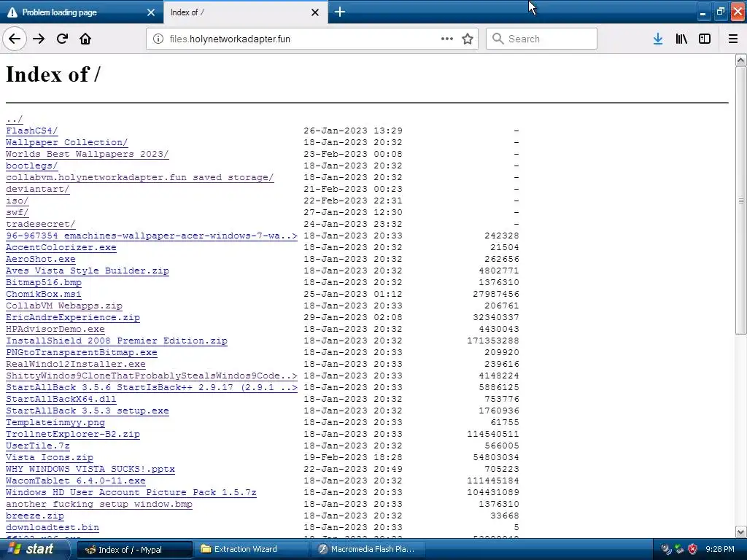Download ChomikBox.msi

pyautogui.click(x=43, y=294)
